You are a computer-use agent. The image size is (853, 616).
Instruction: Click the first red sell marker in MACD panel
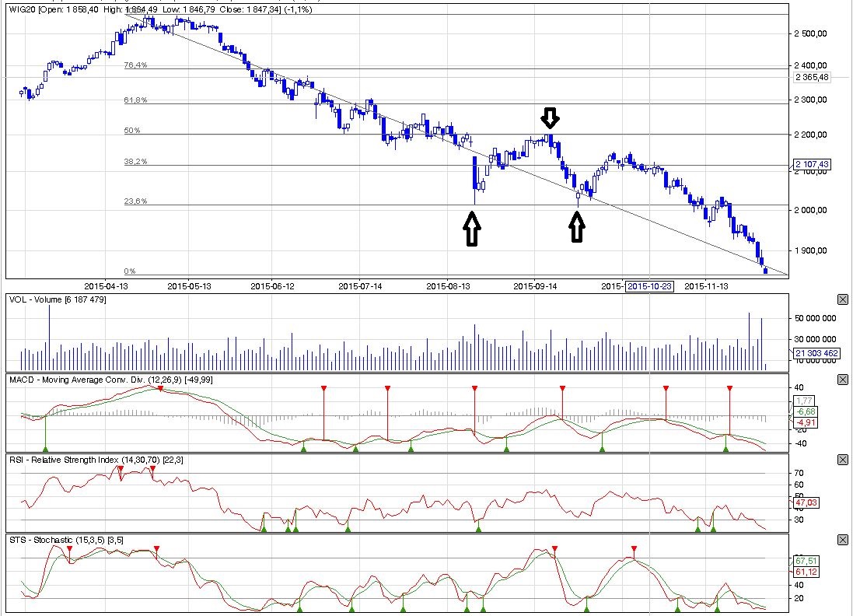pos(160,388)
